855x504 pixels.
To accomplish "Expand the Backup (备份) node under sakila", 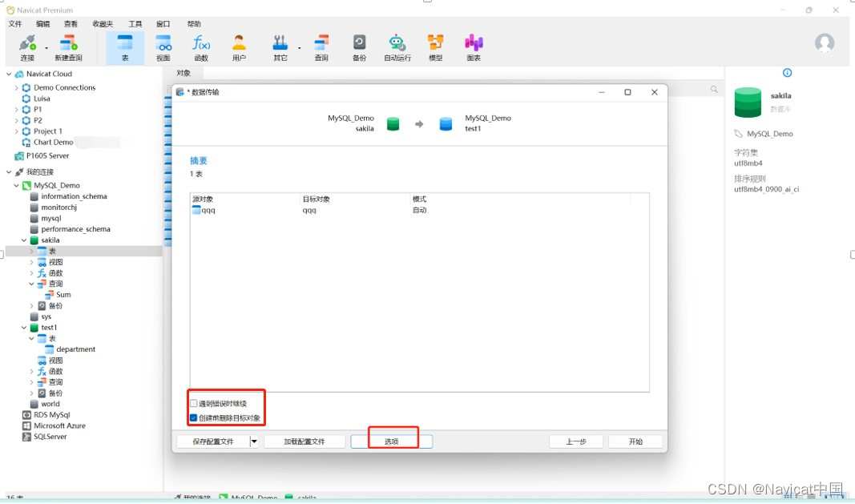I will [x=31, y=305].
